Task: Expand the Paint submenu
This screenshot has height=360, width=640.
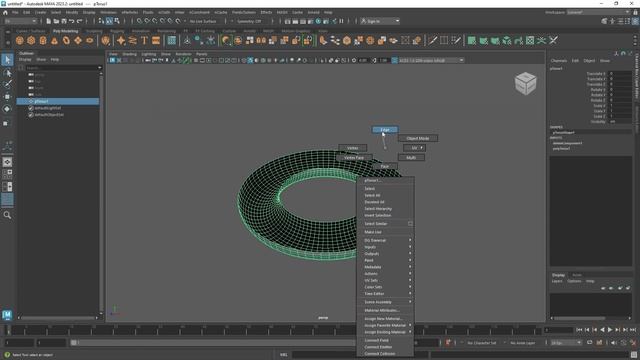Action: tap(385, 260)
